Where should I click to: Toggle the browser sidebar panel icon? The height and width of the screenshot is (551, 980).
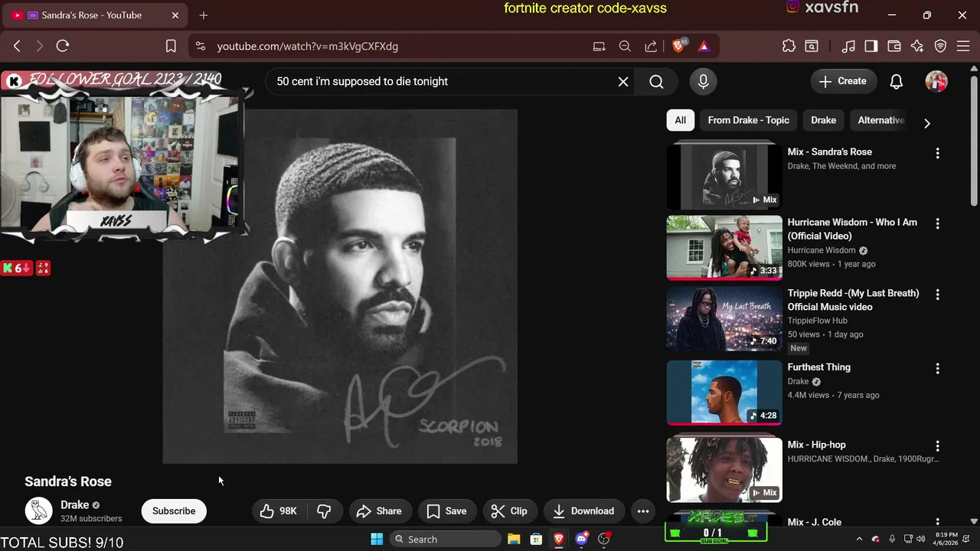click(x=871, y=46)
